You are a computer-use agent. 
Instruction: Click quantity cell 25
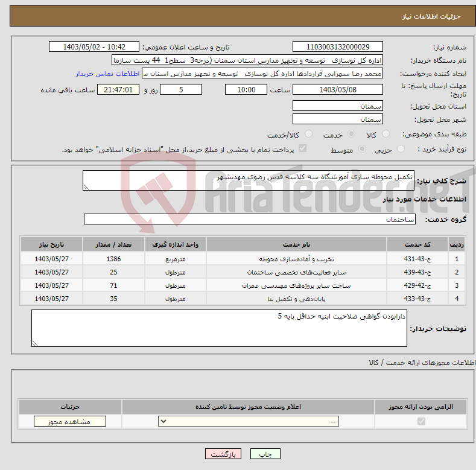point(113,272)
